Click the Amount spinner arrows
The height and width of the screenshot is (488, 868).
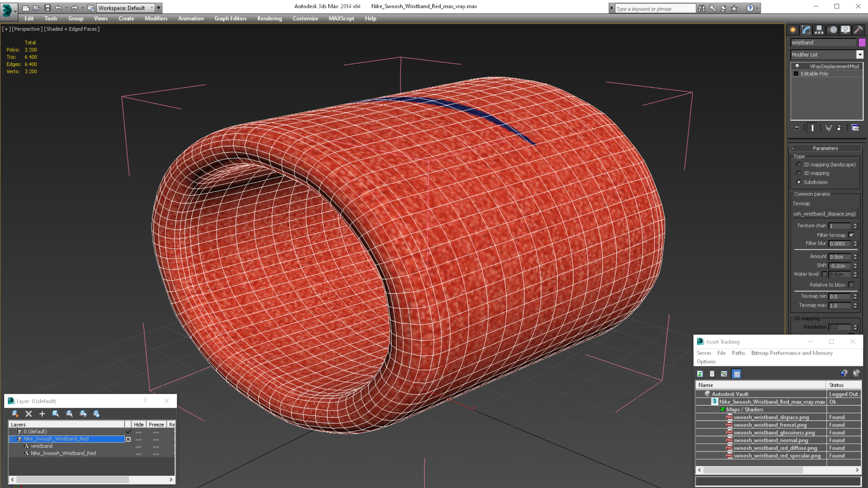855,257
